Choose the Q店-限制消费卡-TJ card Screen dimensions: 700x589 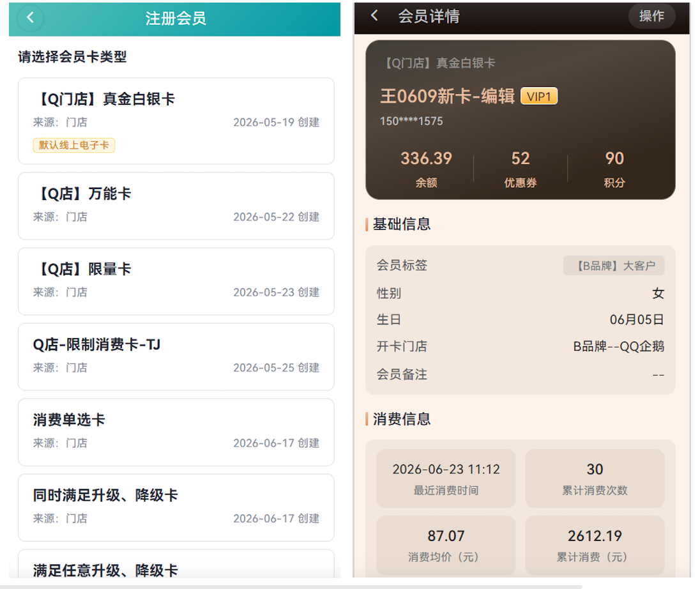(176, 357)
